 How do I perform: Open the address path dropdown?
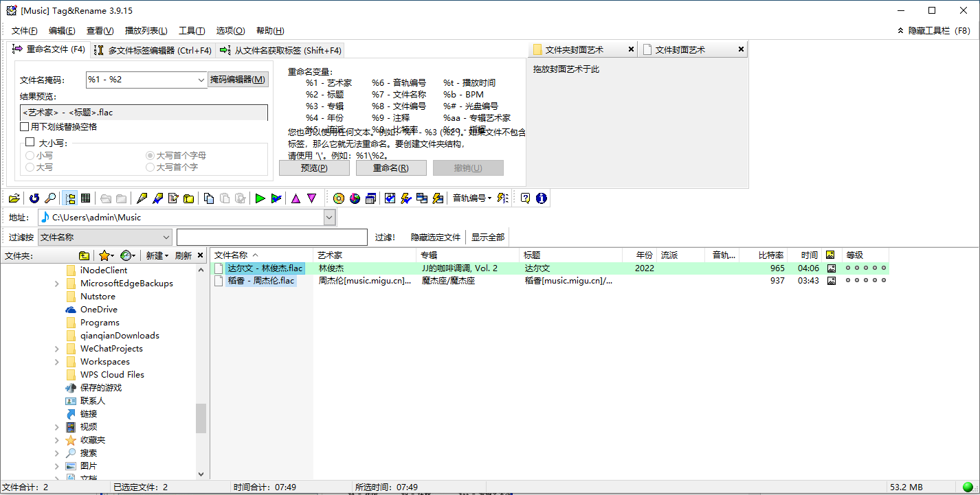pos(329,218)
